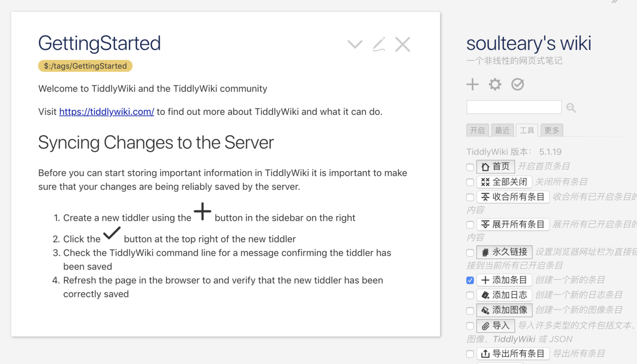Viewport: 637px width, 364px height.
Task: Select the 工具 tab
Action: [x=527, y=130]
